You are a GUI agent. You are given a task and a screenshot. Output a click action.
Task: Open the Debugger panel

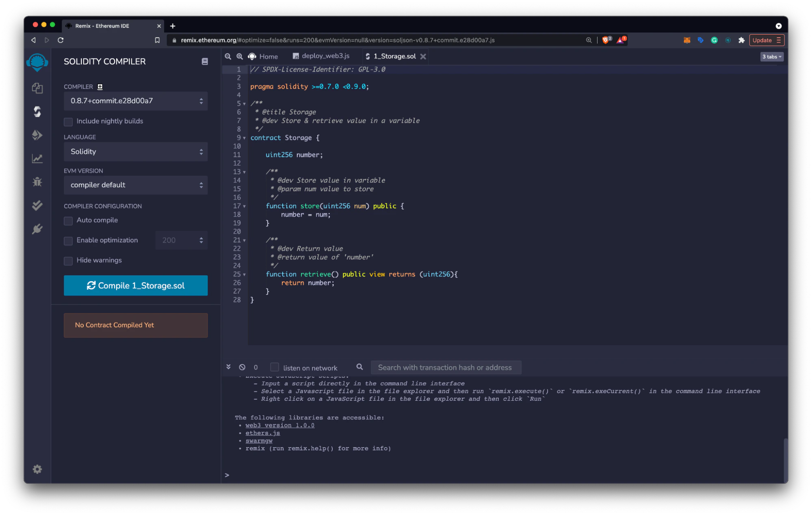click(37, 182)
